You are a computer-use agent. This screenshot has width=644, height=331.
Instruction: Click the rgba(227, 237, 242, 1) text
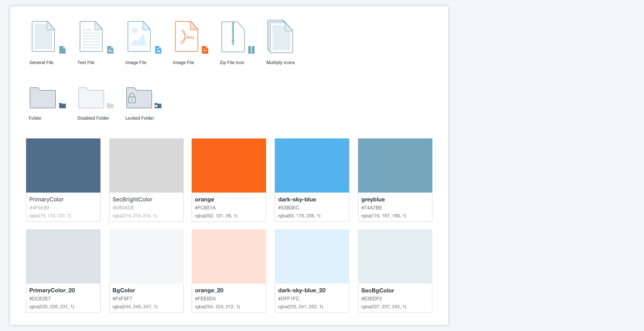384,307
